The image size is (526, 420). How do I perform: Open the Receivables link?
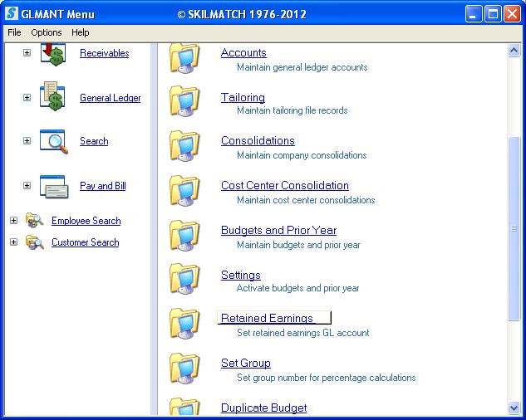(x=105, y=53)
